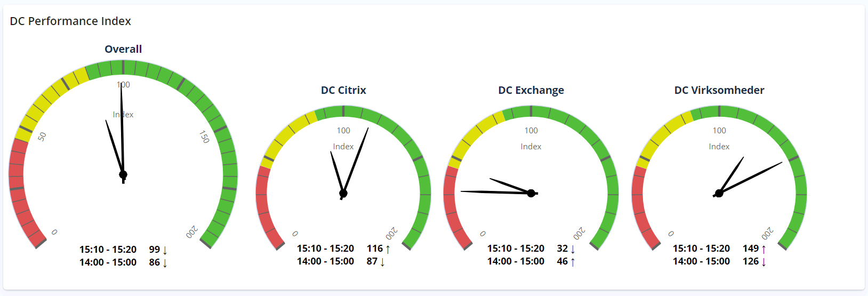Click the blue down arrow next to 32
This screenshot has width=868, height=296.
(573, 249)
